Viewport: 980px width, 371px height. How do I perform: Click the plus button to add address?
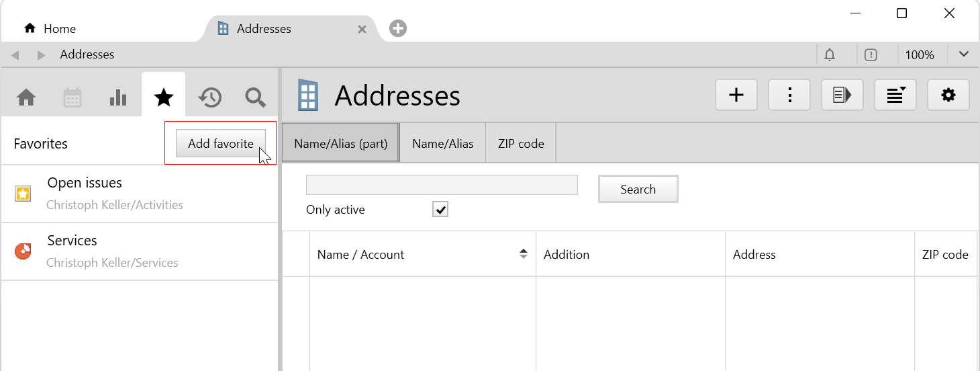click(736, 95)
